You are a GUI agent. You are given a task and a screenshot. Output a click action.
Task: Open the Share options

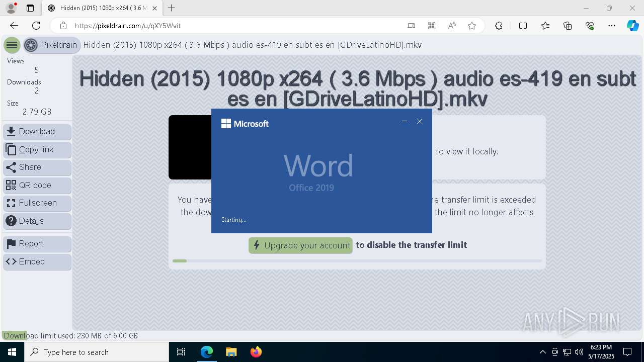pyautogui.click(x=37, y=167)
